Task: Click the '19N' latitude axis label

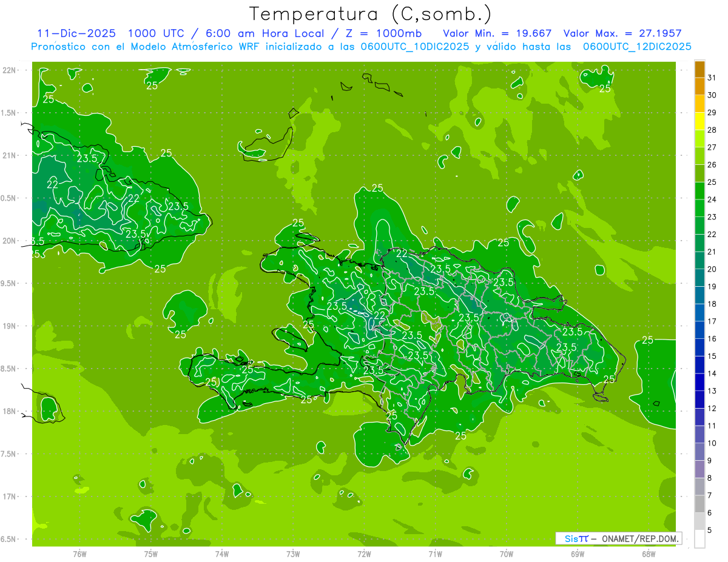Action: pyautogui.click(x=10, y=326)
